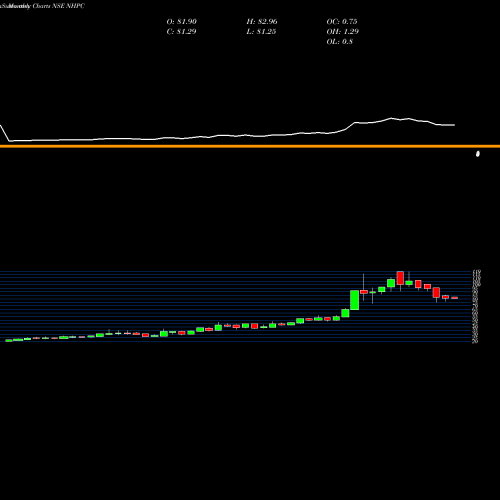Select the high price 'H: 82.96'
Screen dimensions: 500x500
pyautogui.click(x=262, y=22)
